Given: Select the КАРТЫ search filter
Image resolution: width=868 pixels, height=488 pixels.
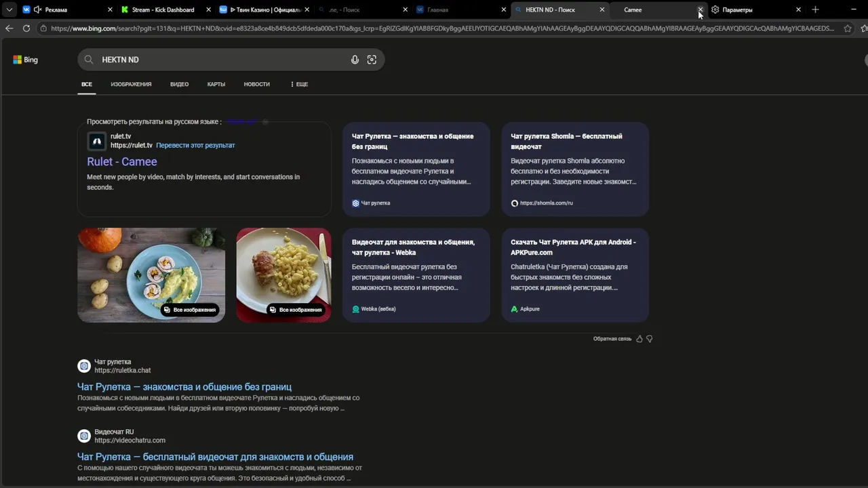Looking at the screenshot, I should tap(216, 84).
